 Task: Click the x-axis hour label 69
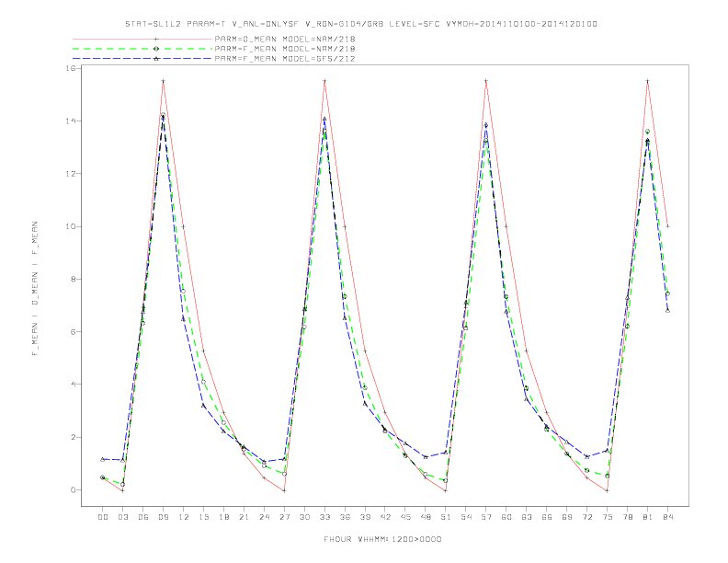[x=567, y=517]
